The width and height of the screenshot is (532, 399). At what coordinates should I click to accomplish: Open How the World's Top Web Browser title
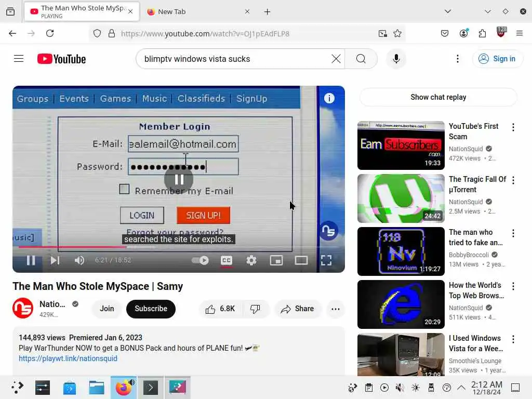coord(476,290)
